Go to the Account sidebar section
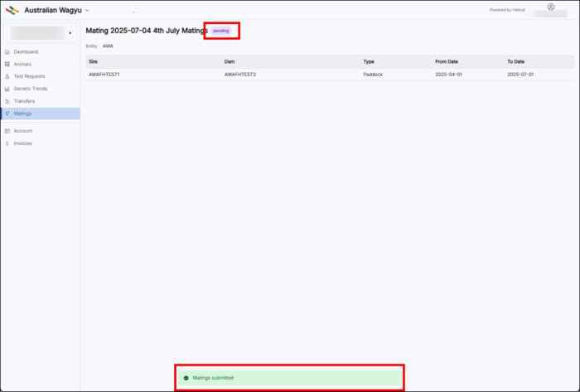Image resolution: width=580 pixels, height=392 pixels. tap(22, 131)
